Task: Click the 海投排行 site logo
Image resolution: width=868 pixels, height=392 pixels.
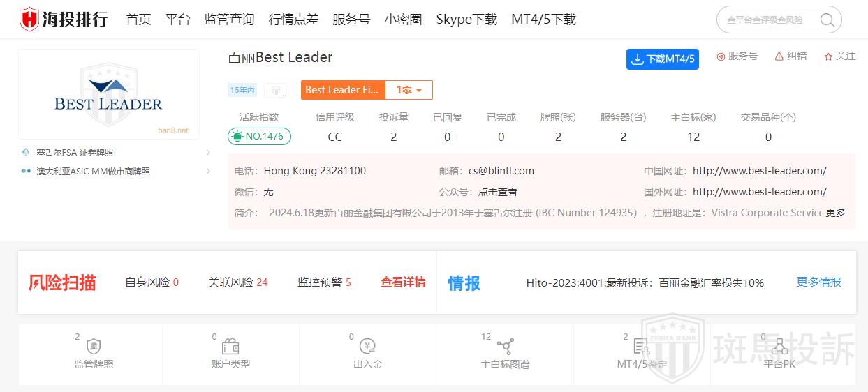Action: tap(64, 20)
